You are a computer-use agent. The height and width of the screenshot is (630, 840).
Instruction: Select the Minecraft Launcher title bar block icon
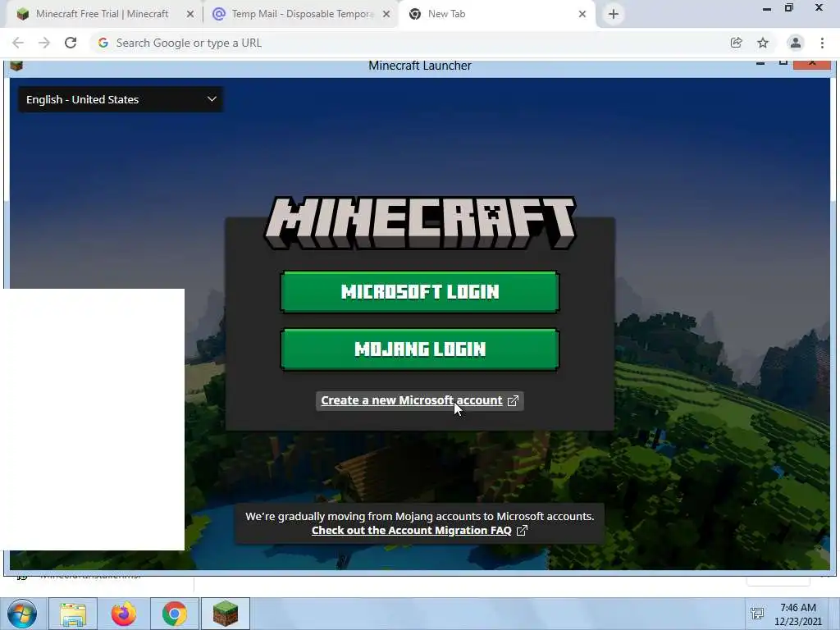click(x=16, y=66)
